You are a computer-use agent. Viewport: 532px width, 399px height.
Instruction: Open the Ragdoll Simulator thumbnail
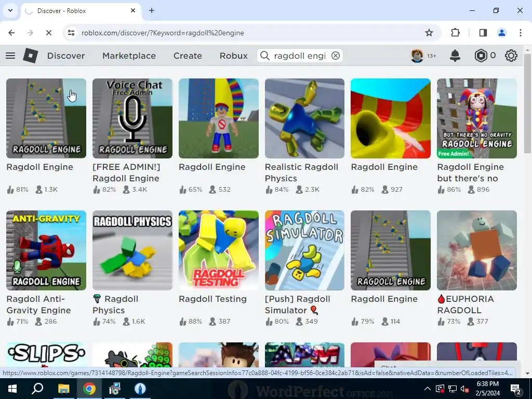coord(304,250)
